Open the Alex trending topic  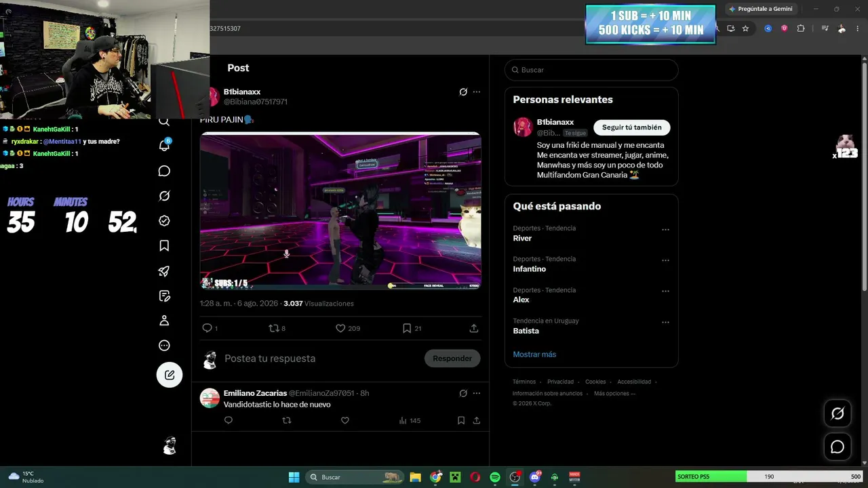(521, 300)
